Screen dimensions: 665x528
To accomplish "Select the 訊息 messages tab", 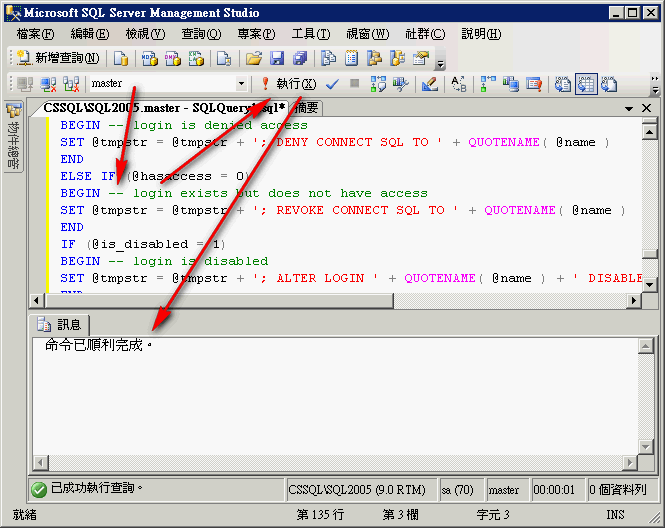I will coord(59,325).
